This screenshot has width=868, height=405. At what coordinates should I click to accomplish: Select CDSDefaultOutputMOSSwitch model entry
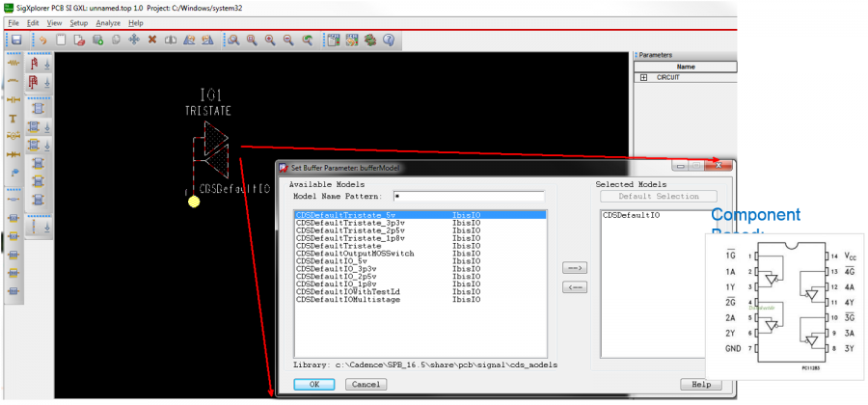coord(354,254)
